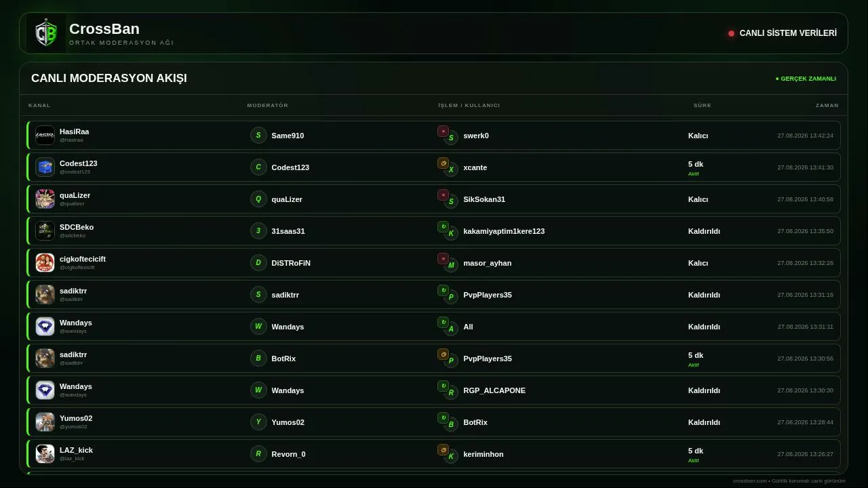
Task: Open the Codest123 channel avatar
Action: click(x=45, y=167)
